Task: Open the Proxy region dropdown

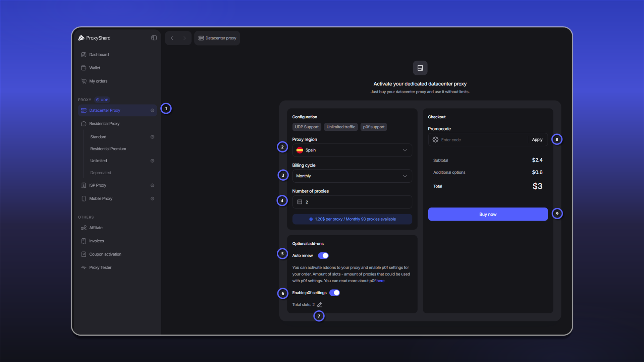Action: click(352, 150)
